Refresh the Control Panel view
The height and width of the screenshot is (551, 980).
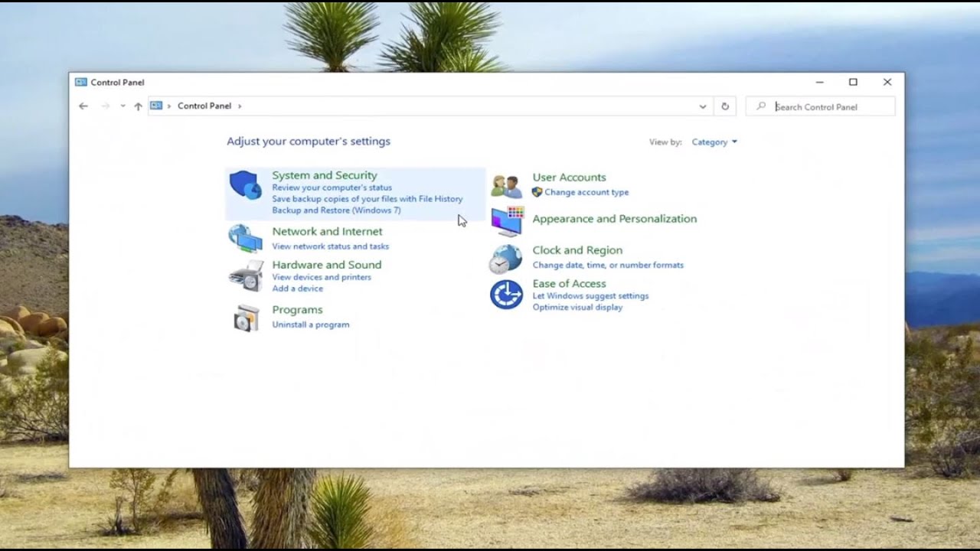(725, 106)
